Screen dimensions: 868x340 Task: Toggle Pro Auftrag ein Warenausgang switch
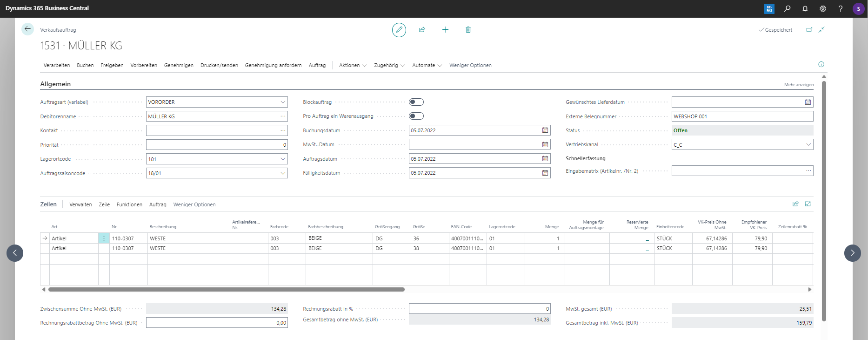(416, 116)
